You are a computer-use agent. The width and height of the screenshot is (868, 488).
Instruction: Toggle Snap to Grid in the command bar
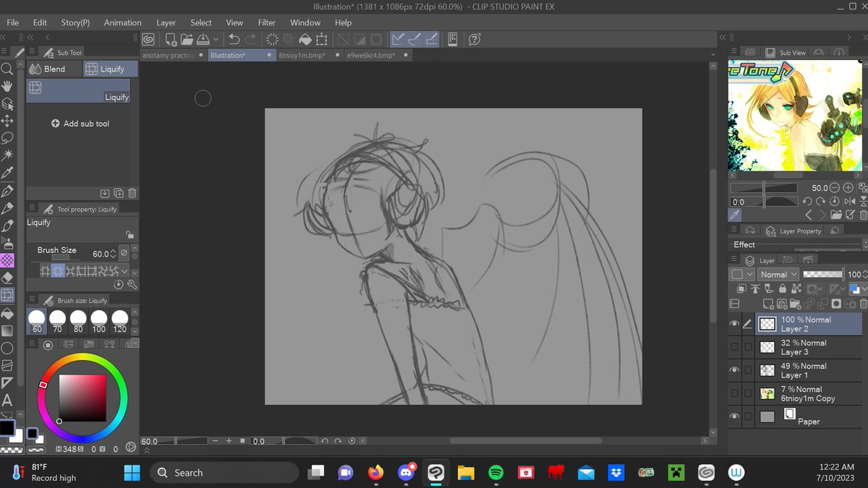click(x=430, y=39)
